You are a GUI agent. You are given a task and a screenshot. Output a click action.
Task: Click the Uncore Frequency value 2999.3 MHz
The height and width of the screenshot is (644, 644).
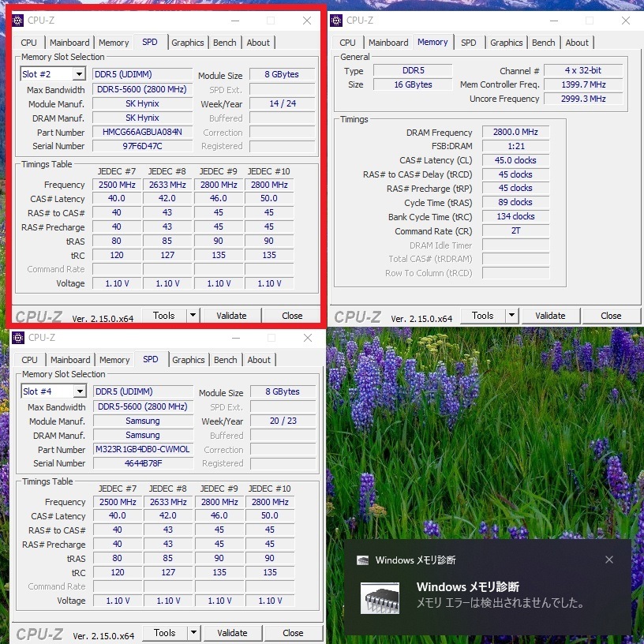[583, 99]
